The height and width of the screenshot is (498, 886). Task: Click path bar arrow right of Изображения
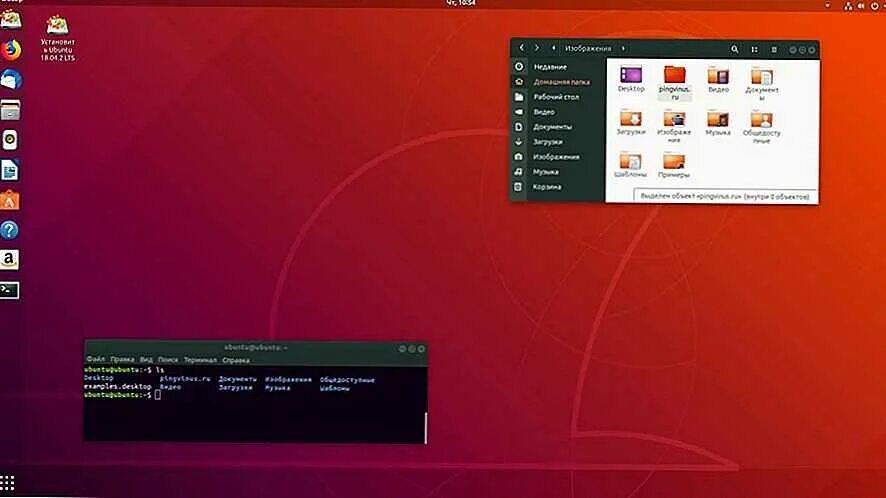(623, 49)
